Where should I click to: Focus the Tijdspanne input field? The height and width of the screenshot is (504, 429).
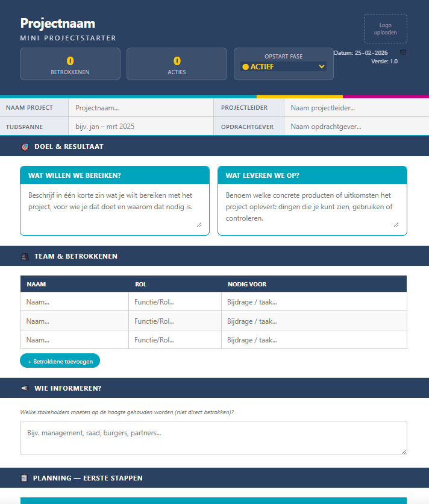click(x=141, y=127)
